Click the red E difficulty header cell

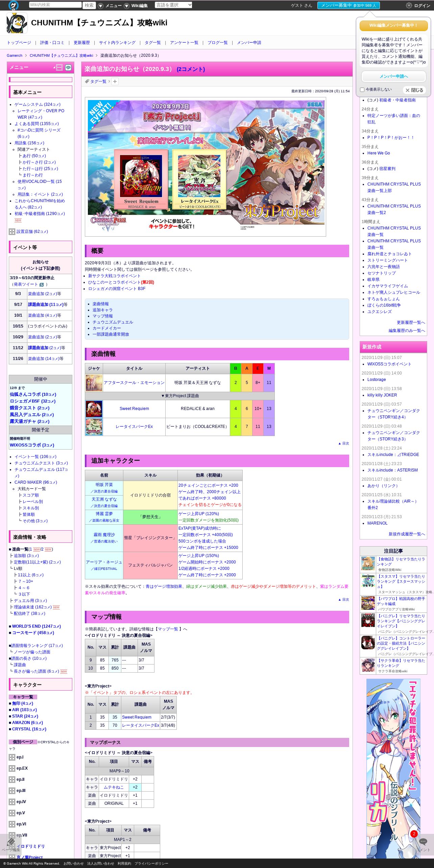[258, 369]
